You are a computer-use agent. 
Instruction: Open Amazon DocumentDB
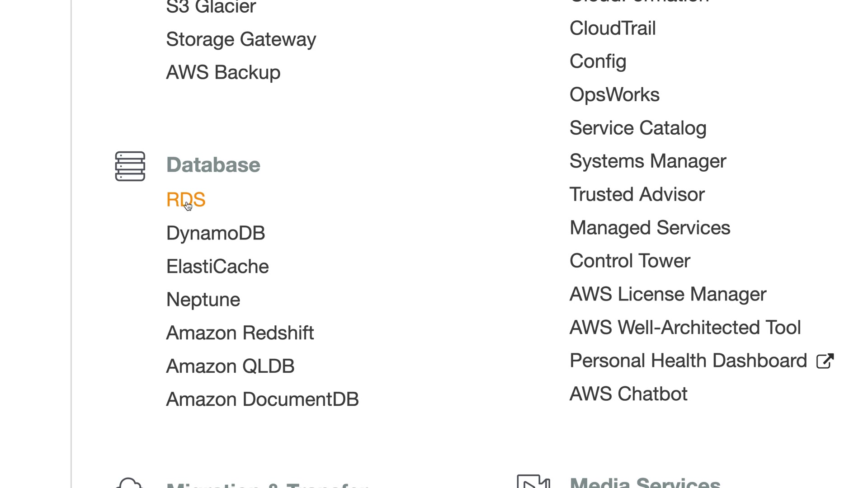pos(262,399)
